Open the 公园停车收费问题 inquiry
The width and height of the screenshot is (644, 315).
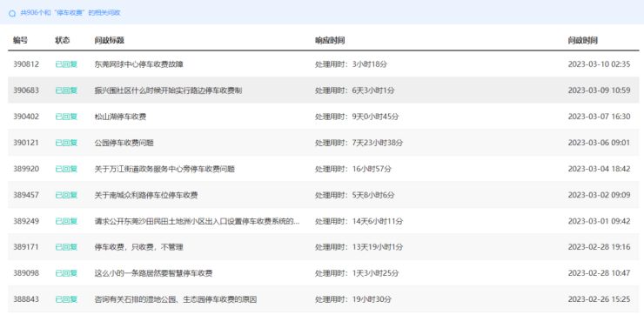124,143
